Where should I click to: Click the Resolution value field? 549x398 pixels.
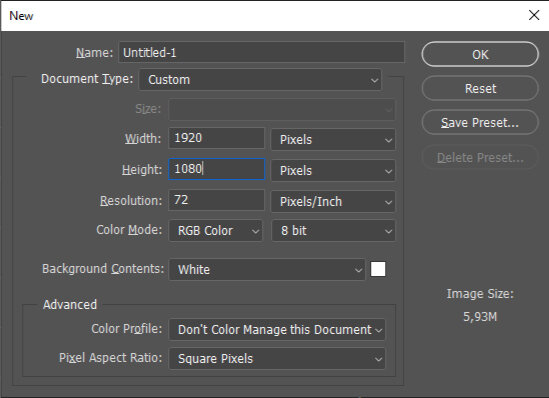coord(216,200)
